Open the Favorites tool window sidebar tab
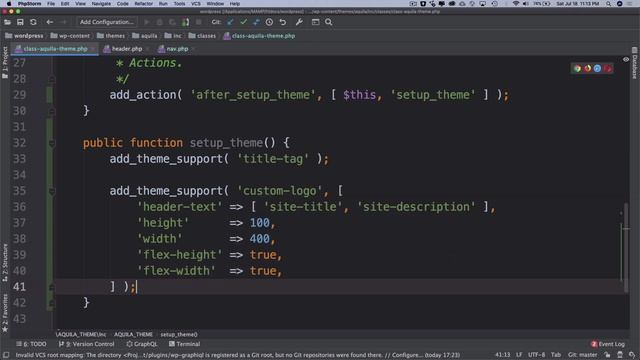This screenshot has width=640, height=360. pyautogui.click(x=5, y=313)
